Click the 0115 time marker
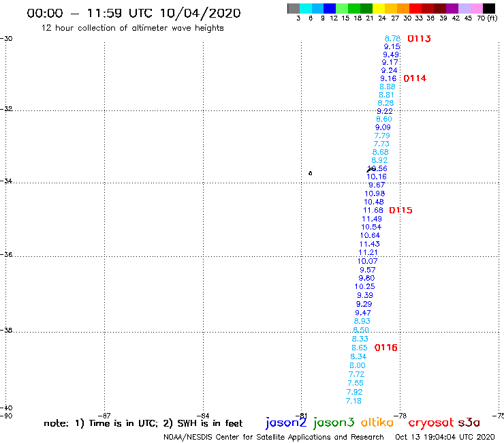The height and width of the screenshot is (443, 504). point(401,211)
